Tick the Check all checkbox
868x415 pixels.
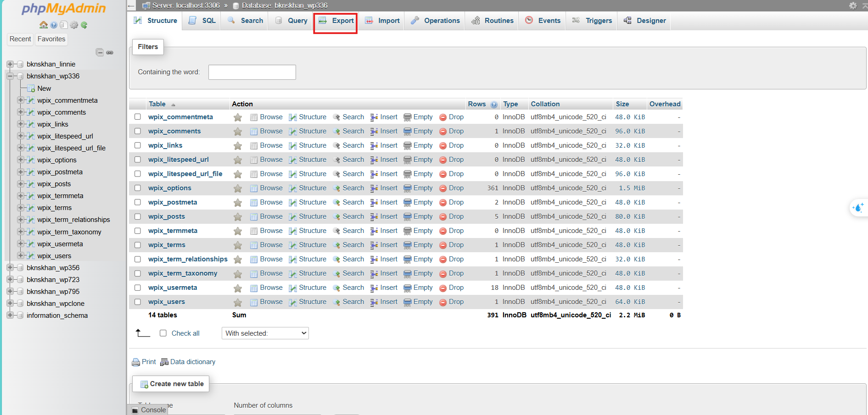tap(163, 333)
